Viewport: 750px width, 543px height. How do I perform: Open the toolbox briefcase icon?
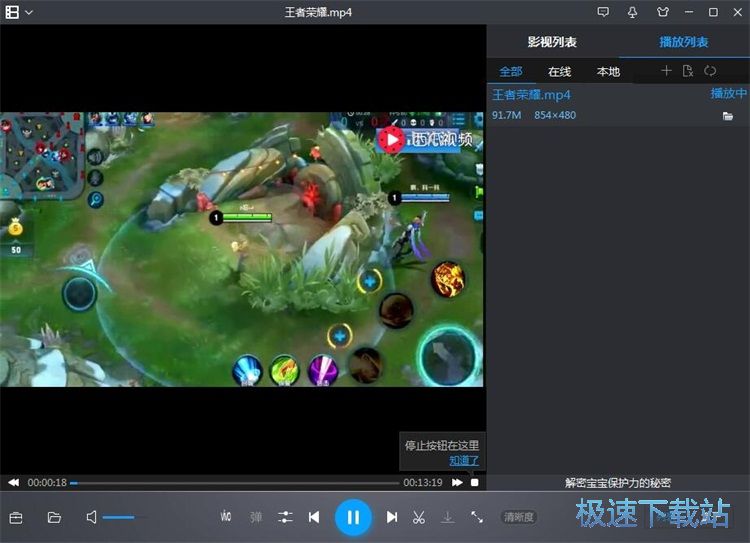16,518
